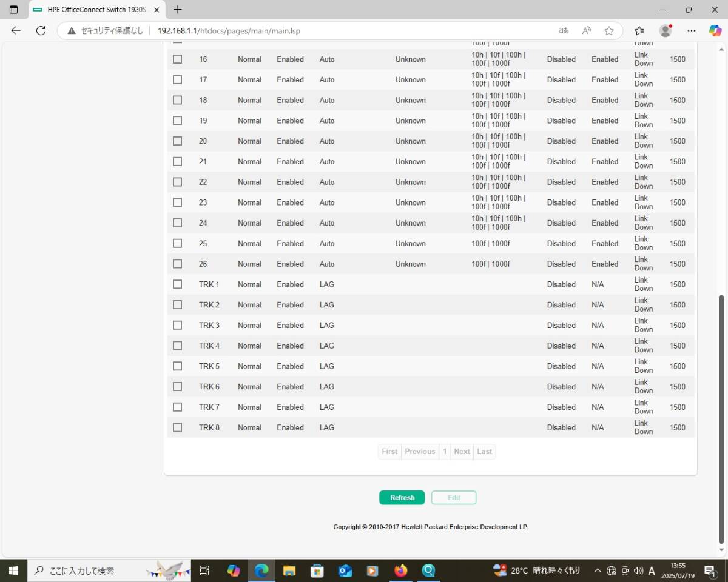Open the teal Q app on taskbar
Viewport: 728px width, 582px height.
pos(428,570)
